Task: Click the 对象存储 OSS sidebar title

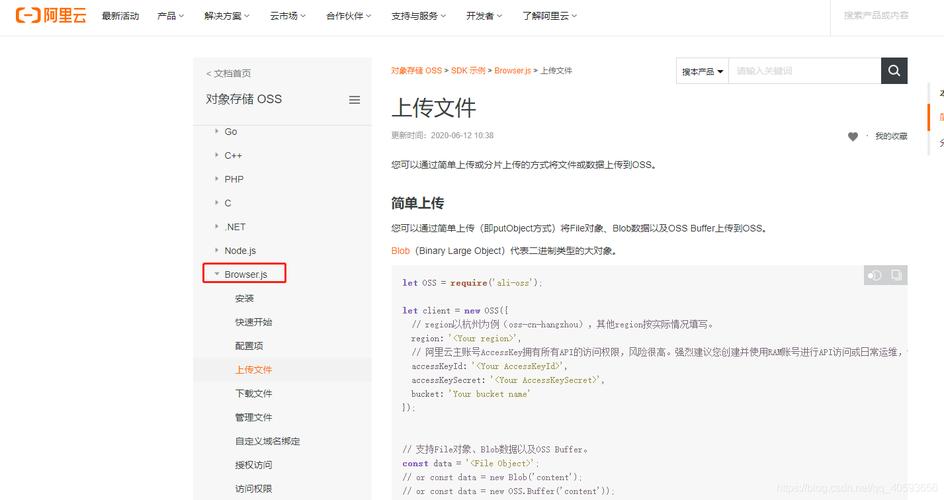Action: 243,99
